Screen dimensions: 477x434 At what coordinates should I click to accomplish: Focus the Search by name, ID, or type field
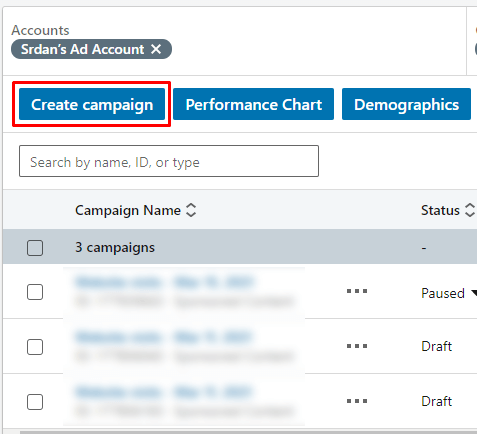click(x=169, y=161)
